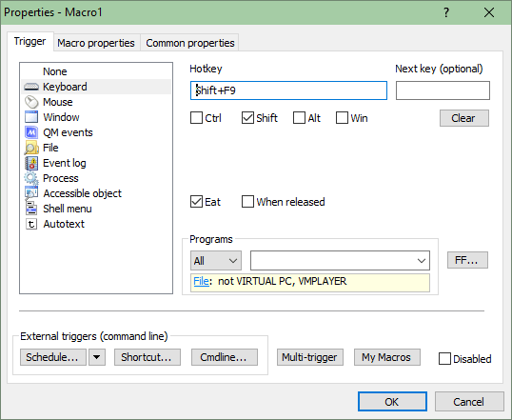Screen dimensions: 512x420
Task: Select the Accessible object trigger icon
Action: (31, 193)
